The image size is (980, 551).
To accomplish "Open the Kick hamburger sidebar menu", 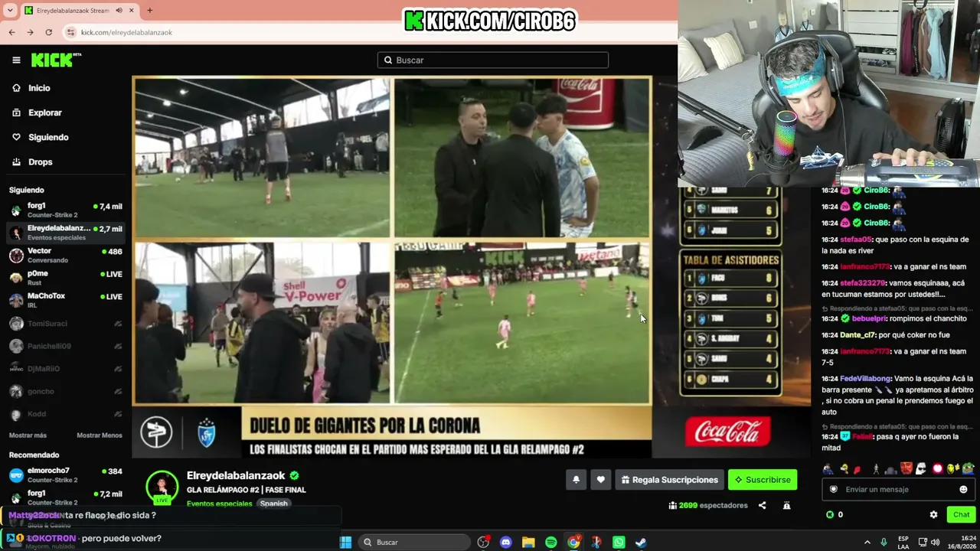I will coord(16,60).
